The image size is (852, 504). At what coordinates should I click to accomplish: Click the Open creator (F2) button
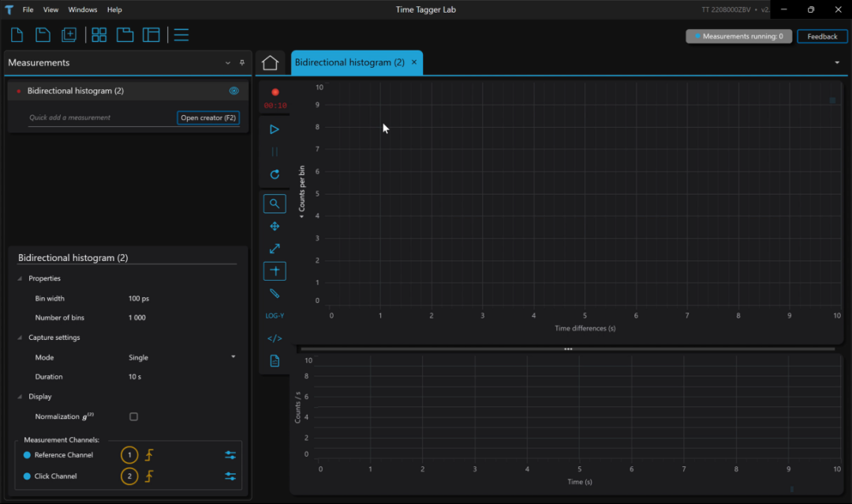click(x=208, y=118)
